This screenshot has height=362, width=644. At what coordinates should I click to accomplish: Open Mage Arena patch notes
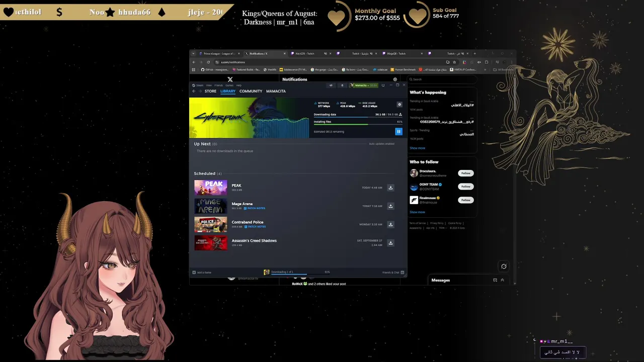click(x=255, y=208)
